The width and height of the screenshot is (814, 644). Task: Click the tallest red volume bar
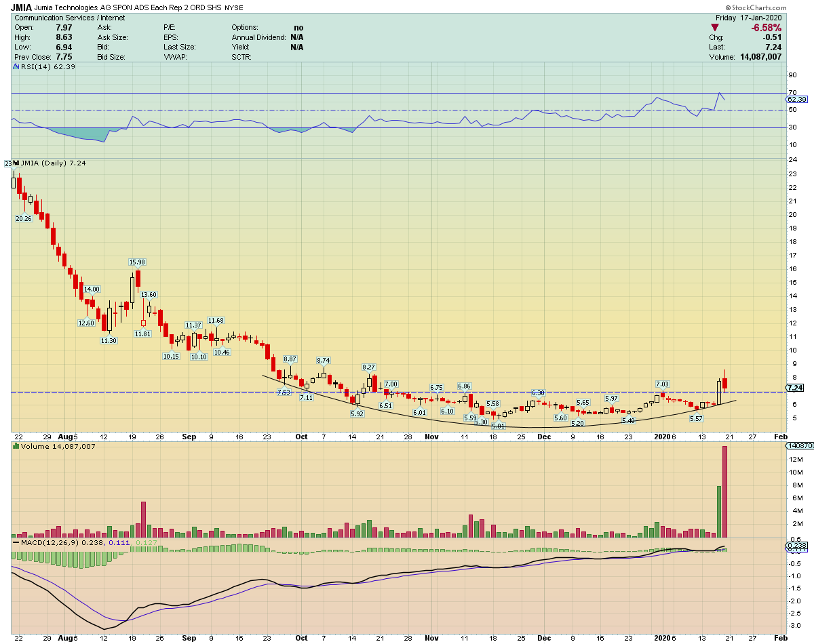coord(724,491)
